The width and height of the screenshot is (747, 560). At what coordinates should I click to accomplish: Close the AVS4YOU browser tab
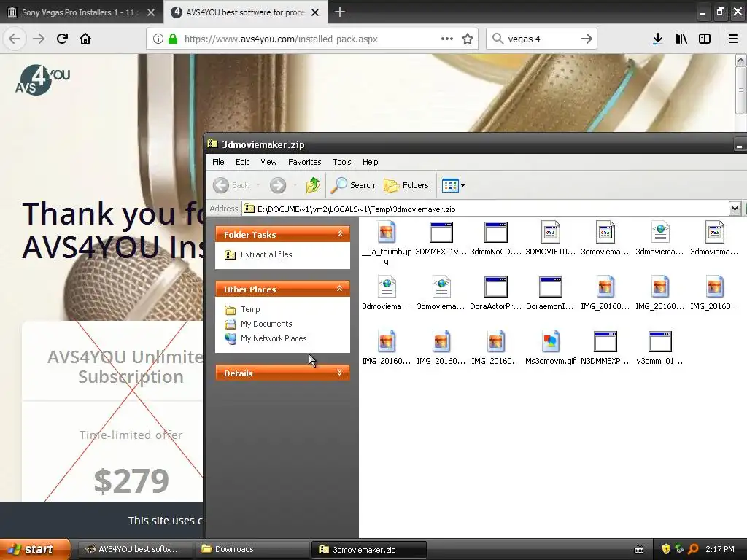click(x=315, y=12)
